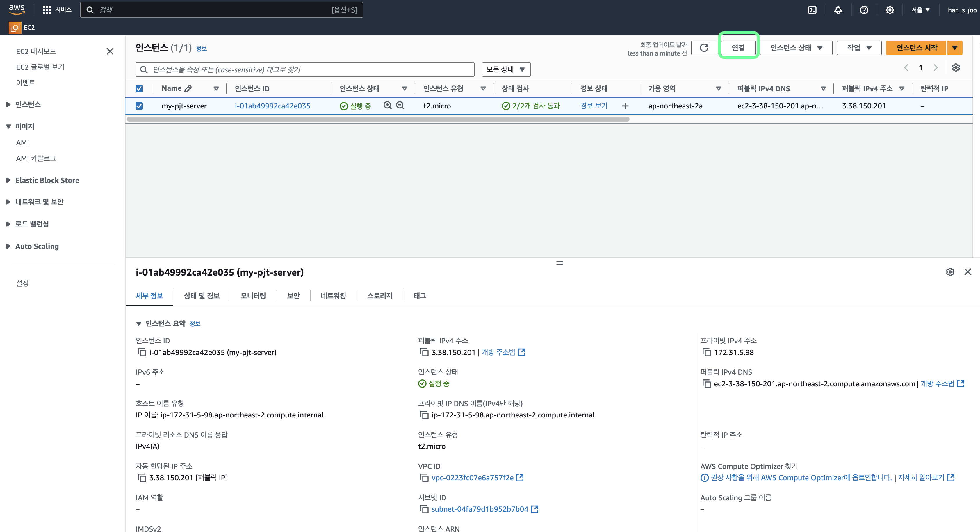
Task: Switch to 모니터링 tab
Action: (253, 295)
